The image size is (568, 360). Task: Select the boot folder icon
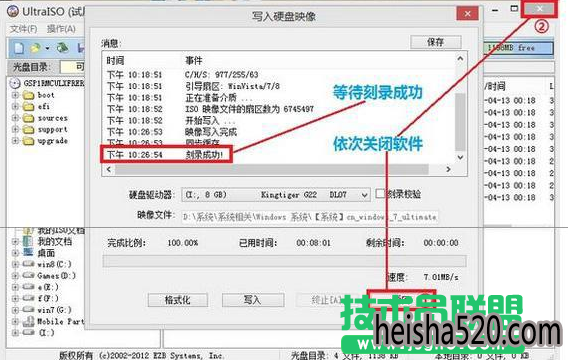[x=28, y=95]
